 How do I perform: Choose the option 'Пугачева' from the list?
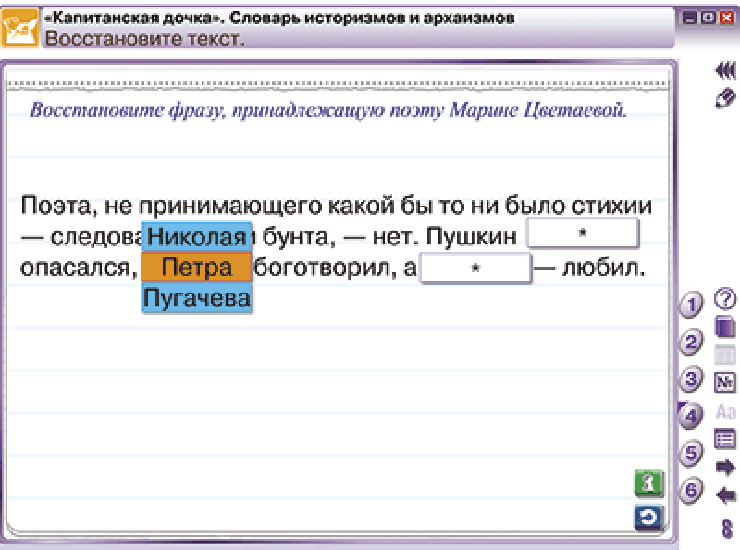197,298
